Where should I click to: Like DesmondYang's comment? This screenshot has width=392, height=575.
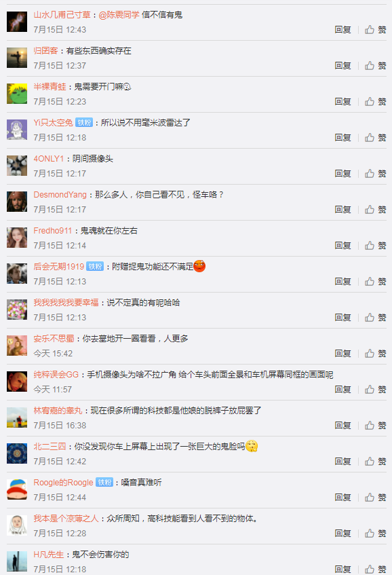(376, 209)
